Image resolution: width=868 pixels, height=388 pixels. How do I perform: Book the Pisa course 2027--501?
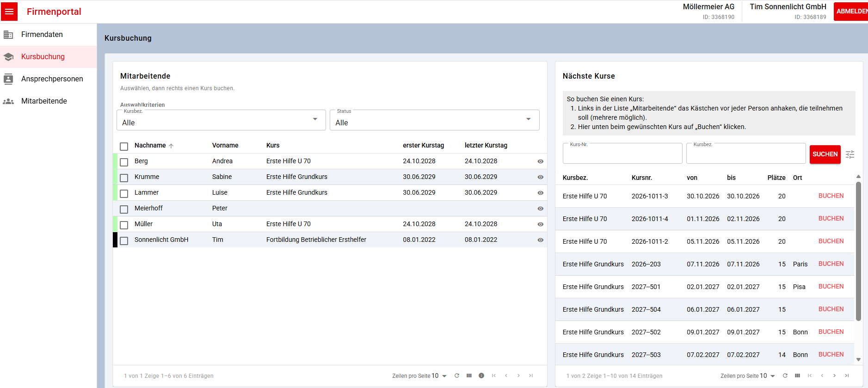(x=831, y=286)
